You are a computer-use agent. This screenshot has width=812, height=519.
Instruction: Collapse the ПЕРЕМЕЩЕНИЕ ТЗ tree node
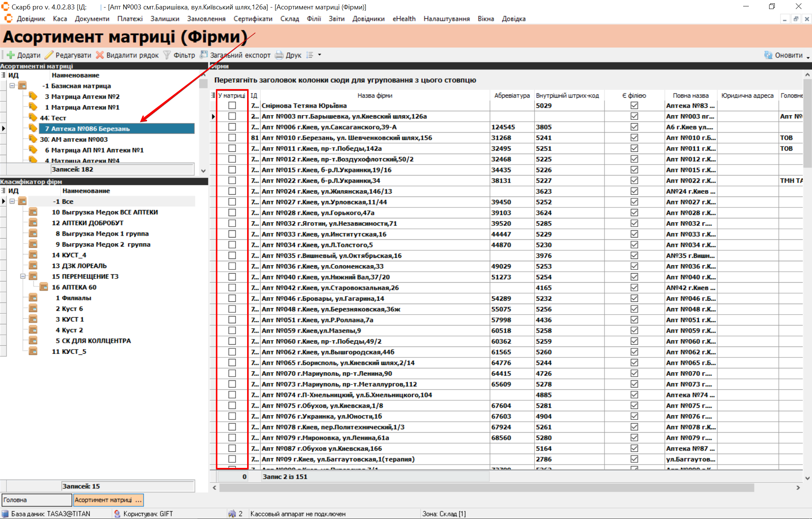coord(23,276)
